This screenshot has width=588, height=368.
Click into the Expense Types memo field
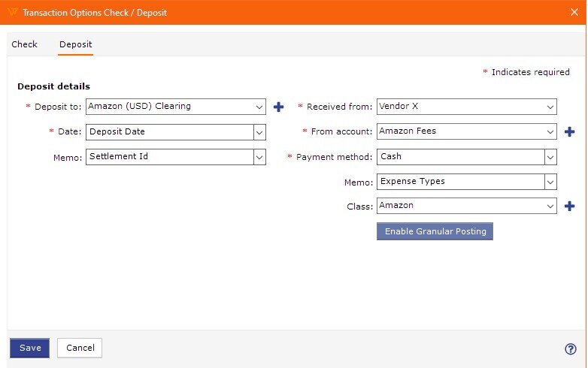pos(461,182)
